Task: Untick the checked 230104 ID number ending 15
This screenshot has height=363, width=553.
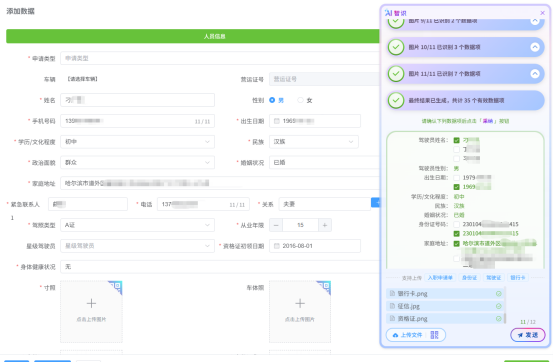Action: pyautogui.click(x=456, y=234)
